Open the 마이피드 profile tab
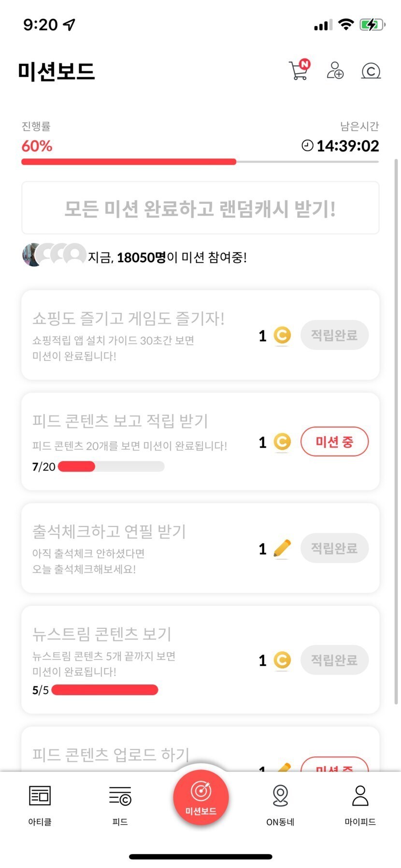Viewport: 401px width, 868px height. tap(360, 804)
